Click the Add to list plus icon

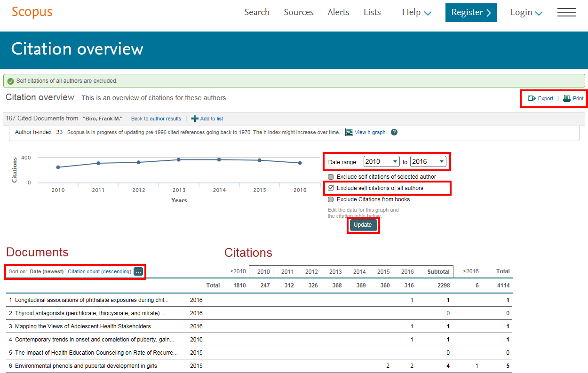pos(194,119)
